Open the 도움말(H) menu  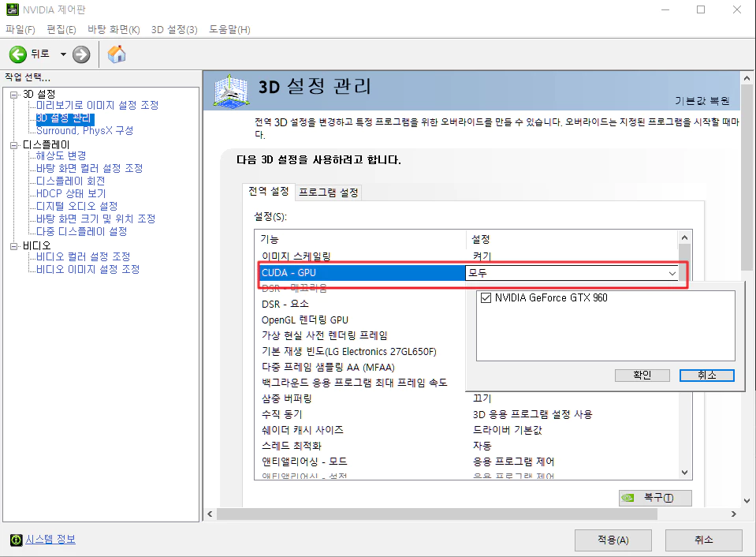229,29
